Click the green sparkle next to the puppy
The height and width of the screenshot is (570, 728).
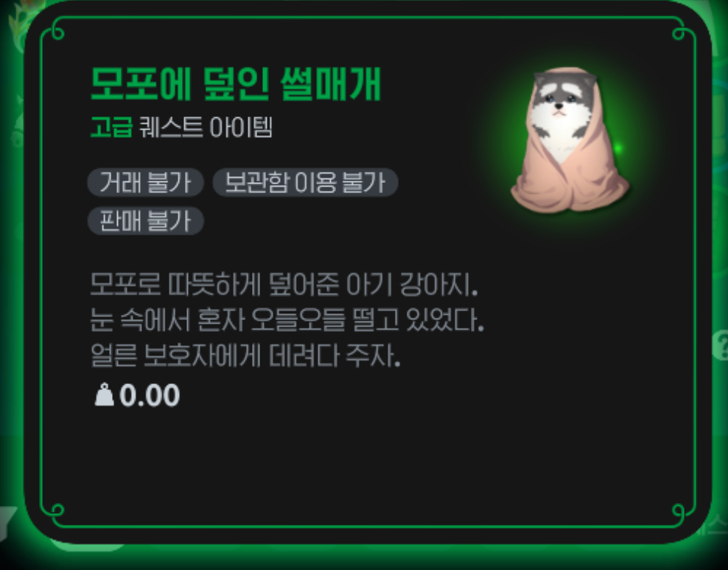click(617, 148)
